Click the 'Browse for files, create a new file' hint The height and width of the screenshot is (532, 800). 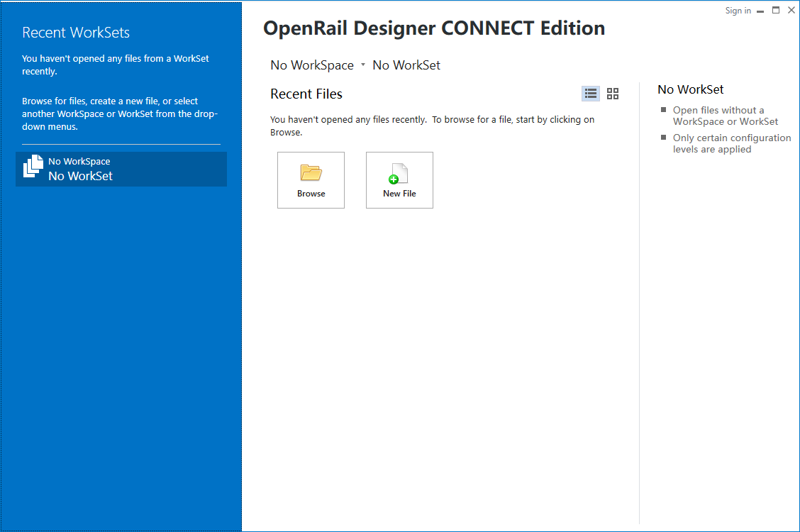coord(120,113)
